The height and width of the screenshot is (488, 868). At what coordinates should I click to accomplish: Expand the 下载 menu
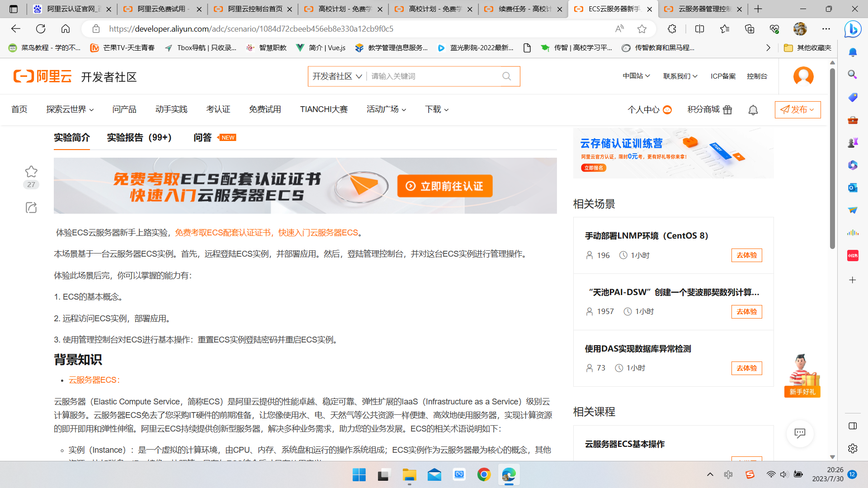pyautogui.click(x=437, y=109)
